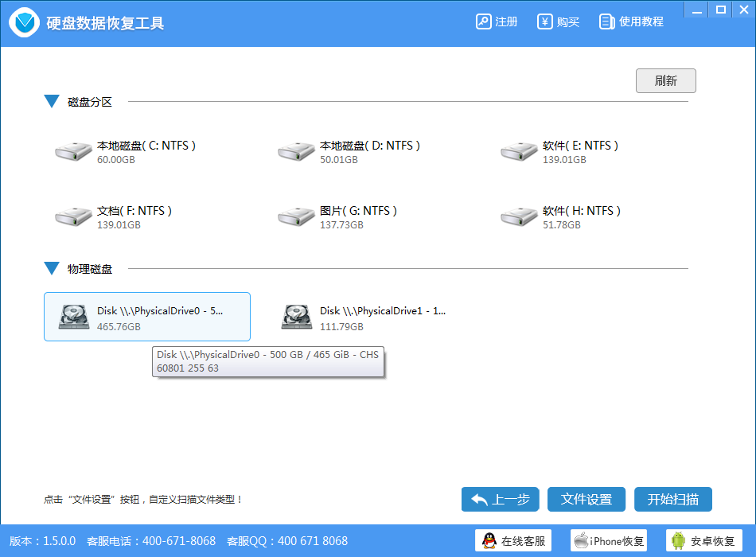Screen dimensions: 756x557
Task: Click the app shield logo icon
Action: (x=25, y=22)
